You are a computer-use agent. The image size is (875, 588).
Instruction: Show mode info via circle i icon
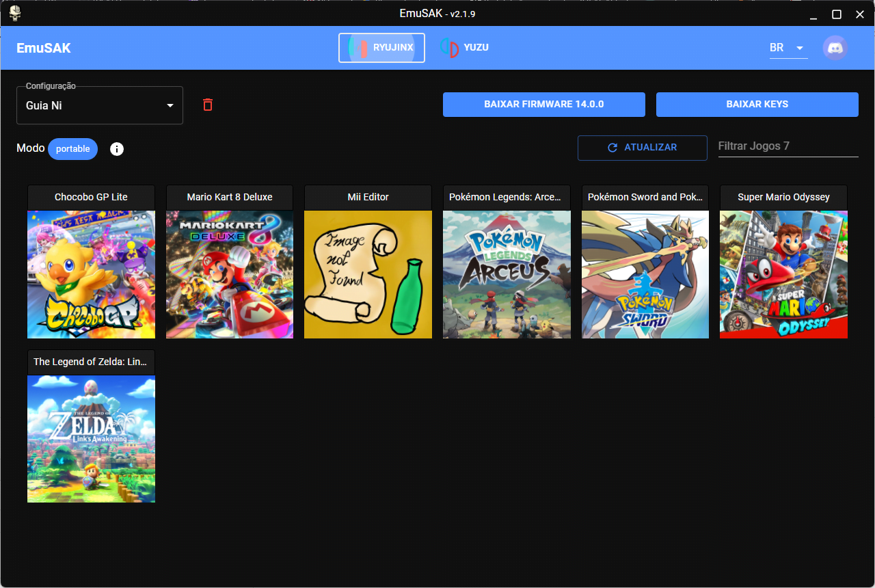pyautogui.click(x=117, y=149)
